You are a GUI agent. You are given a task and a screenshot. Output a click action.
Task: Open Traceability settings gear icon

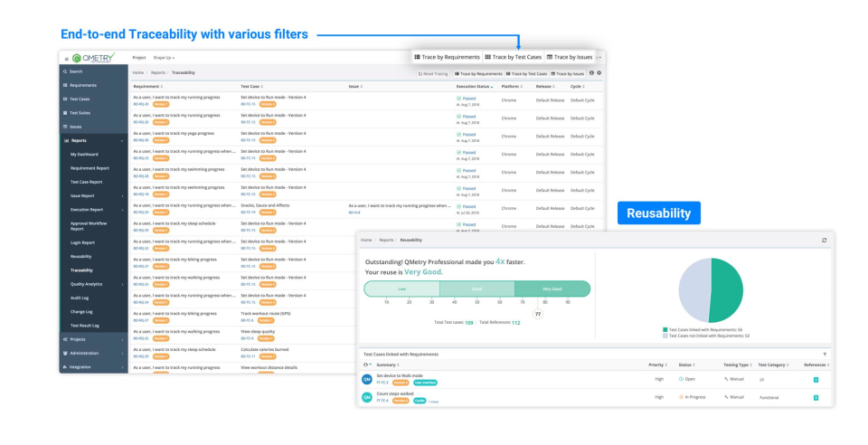click(599, 73)
